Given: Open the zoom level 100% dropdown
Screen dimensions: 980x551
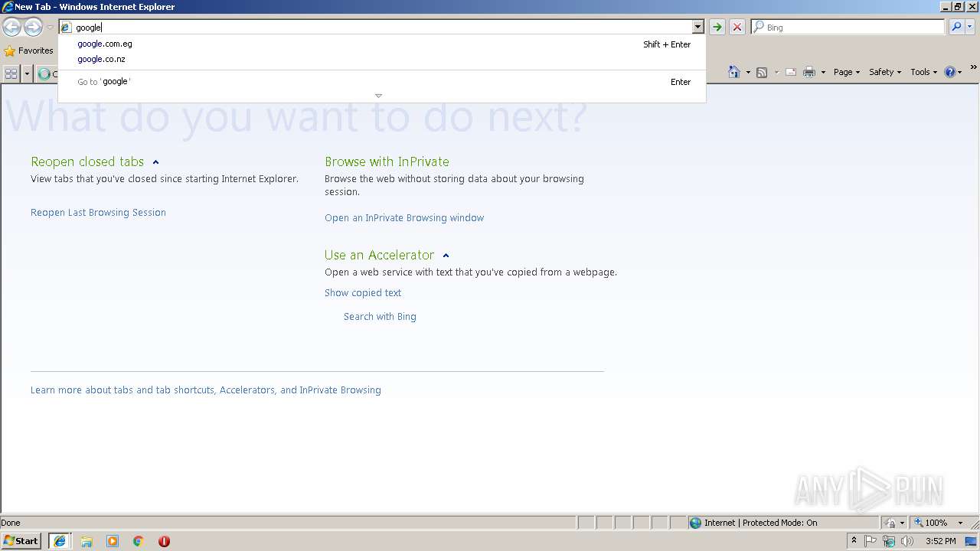Looking at the screenshot, I should point(960,523).
